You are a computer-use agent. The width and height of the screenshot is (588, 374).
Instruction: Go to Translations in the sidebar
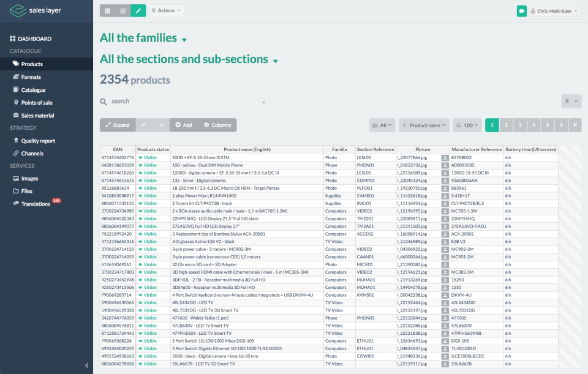click(36, 204)
